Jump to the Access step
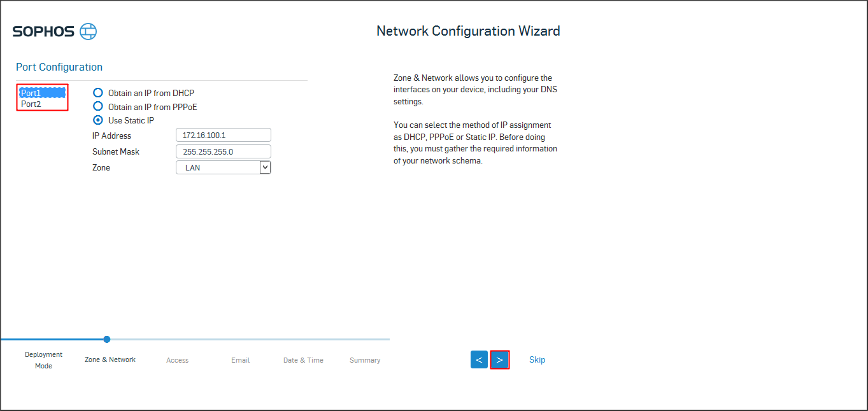 pos(177,360)
